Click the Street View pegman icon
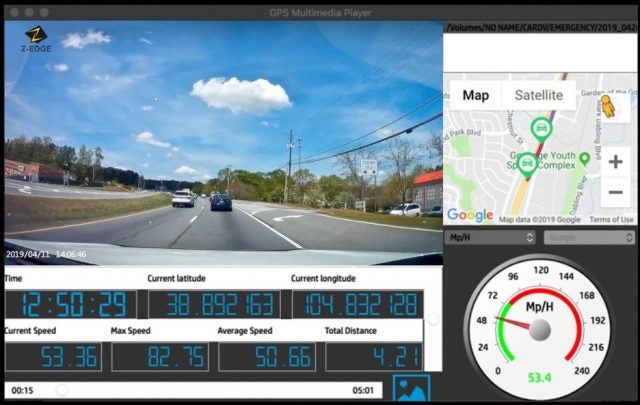The width and height of the screenshot is (640, 405). point(608,107)
